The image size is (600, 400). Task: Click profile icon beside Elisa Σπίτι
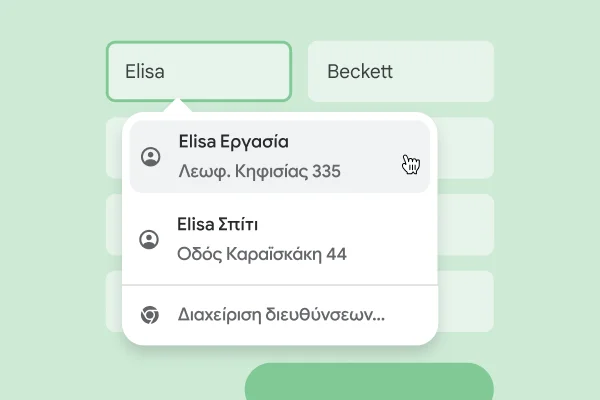coord(150,239)
